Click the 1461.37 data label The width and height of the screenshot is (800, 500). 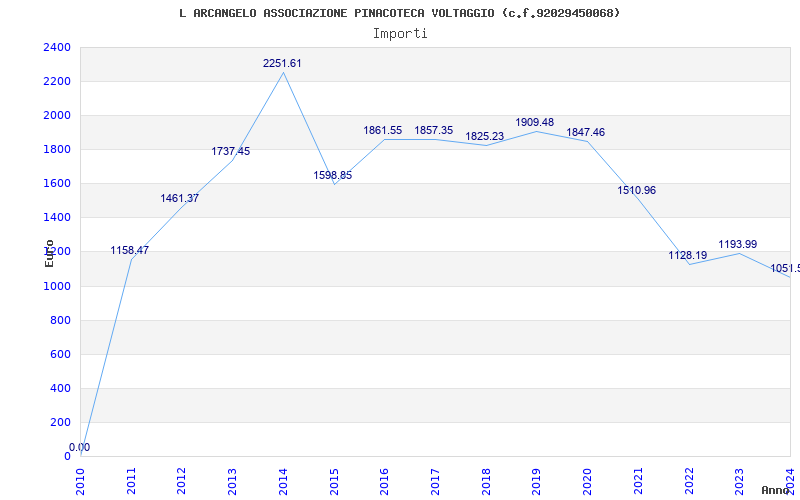point(180,198)
